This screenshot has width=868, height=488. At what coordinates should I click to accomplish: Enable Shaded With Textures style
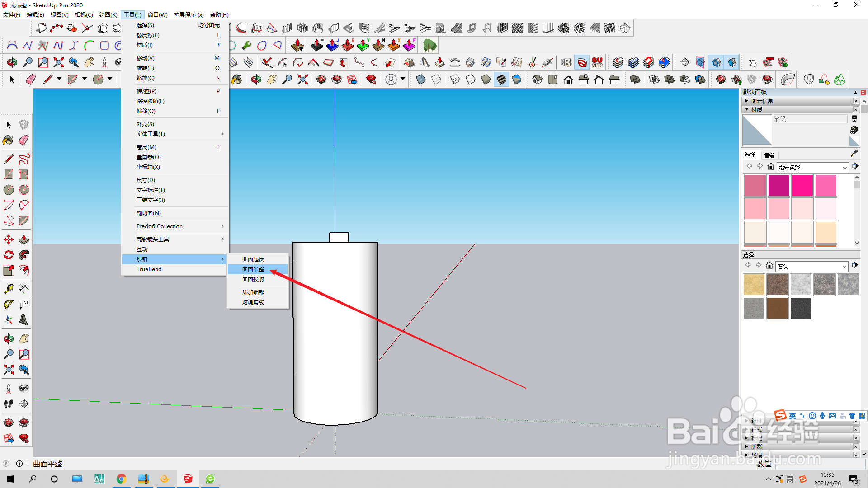[x=501, y=80]
